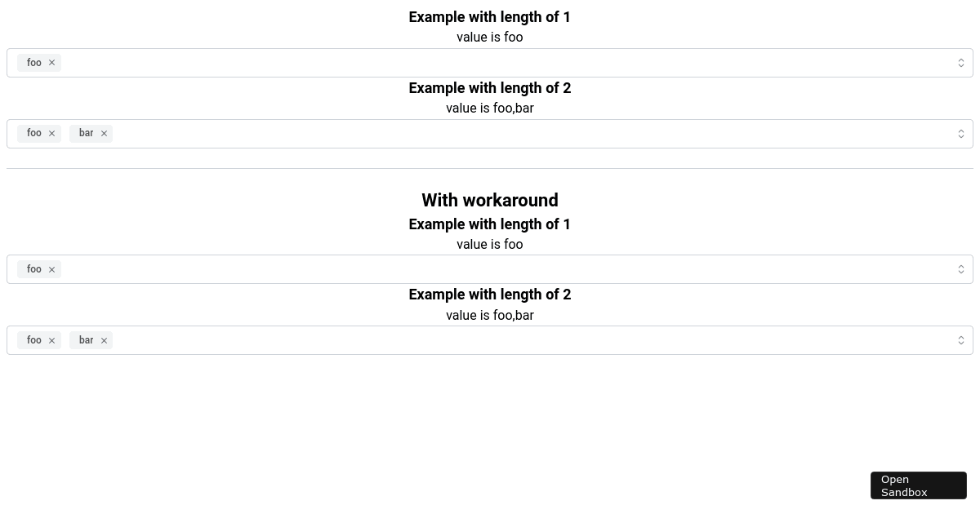This screenshot has width=980, height=514.
Task: Remove the foo tag in the workaround length-1 select
Action: [x=51, y=269]
